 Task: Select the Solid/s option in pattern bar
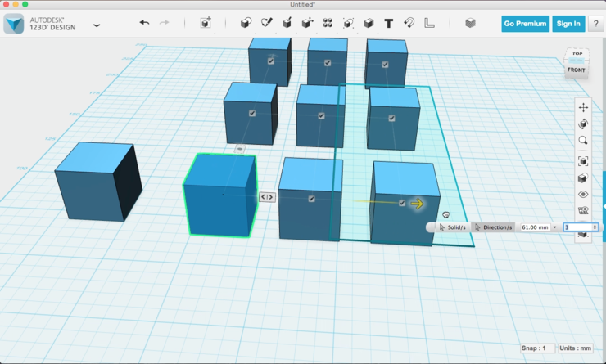pos(452,227)
